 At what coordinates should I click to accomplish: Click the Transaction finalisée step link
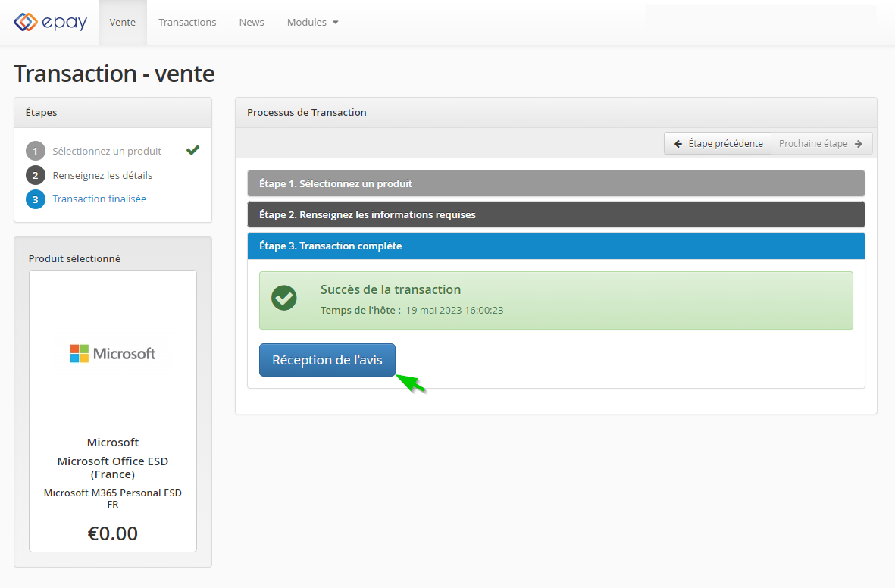pyautogui.click(x=99, y=199)
